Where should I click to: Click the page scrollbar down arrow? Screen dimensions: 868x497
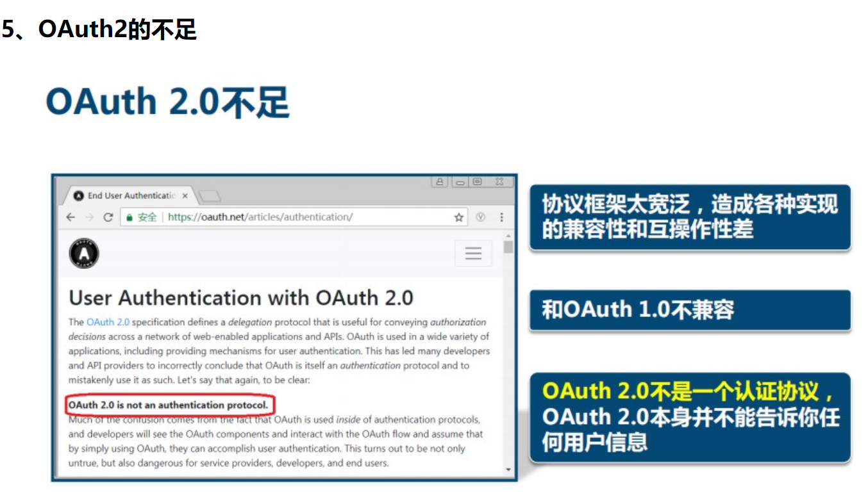pos(508,469)
